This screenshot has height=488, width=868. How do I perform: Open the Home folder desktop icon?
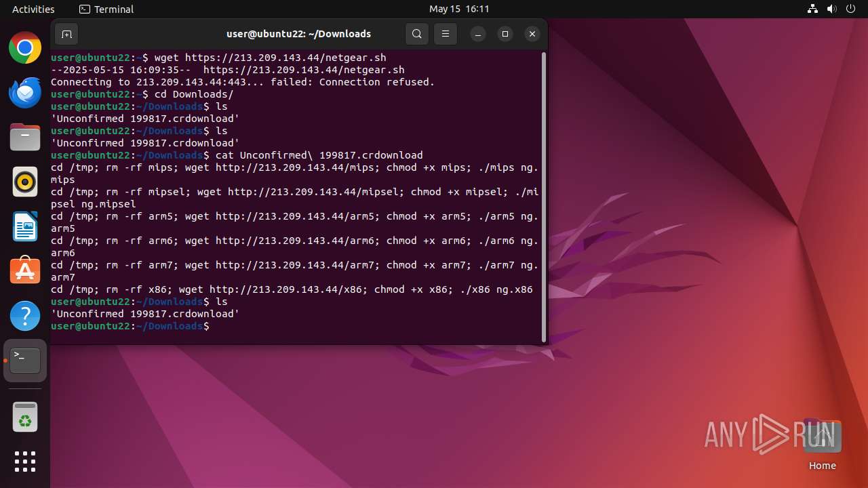click(x=822, y=445)
